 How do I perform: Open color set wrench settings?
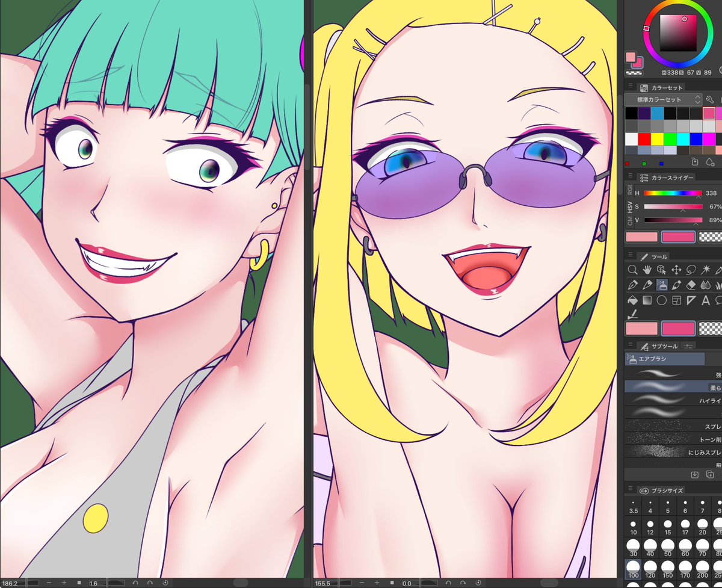pyautogui.click(x=709, y=99)
